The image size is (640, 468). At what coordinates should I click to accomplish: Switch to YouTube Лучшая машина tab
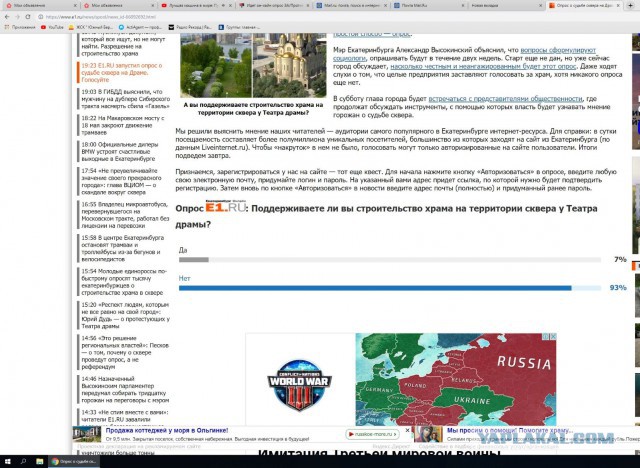coord(196,6)
